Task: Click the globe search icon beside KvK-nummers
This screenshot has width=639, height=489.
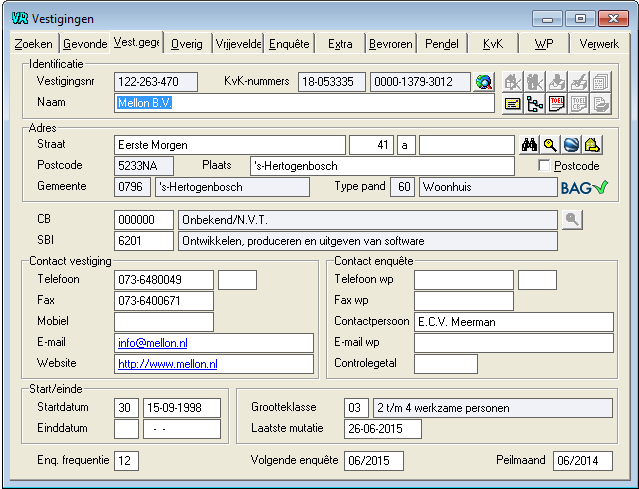Action: point(484,82)
